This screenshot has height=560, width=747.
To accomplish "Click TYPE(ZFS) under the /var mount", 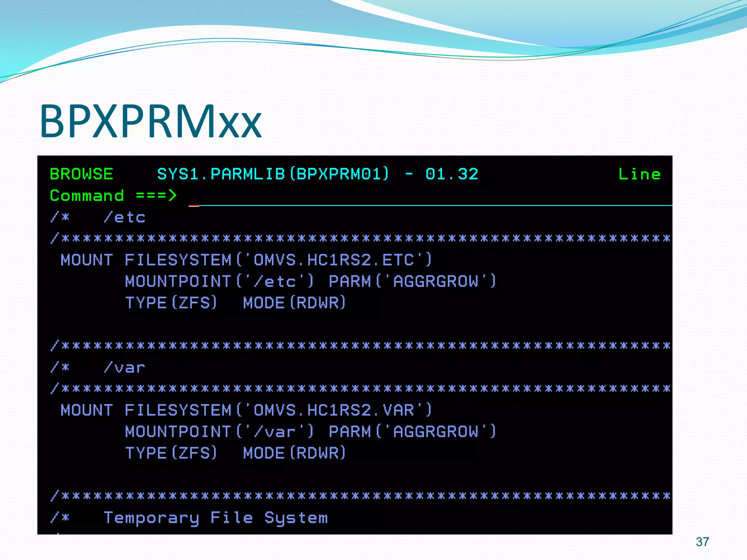I will (171, 453).
